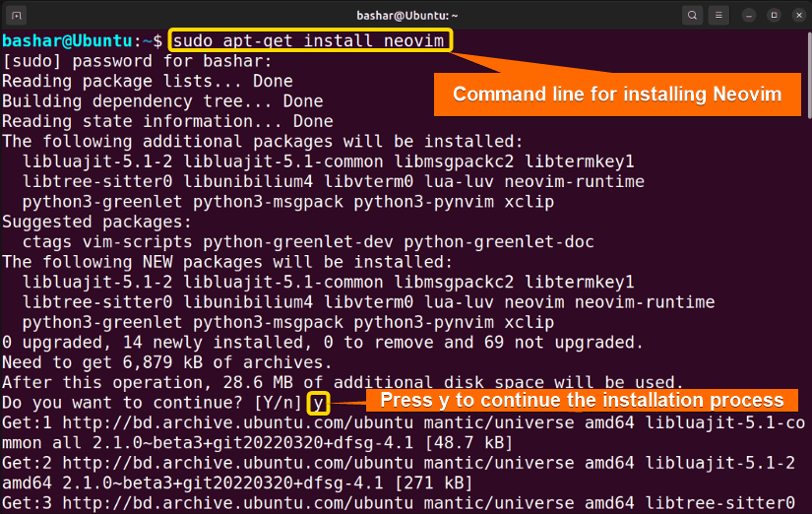Viewport: 812px width, 514px height.
Task: Close the terminal window
Action: tap(799, 16)
